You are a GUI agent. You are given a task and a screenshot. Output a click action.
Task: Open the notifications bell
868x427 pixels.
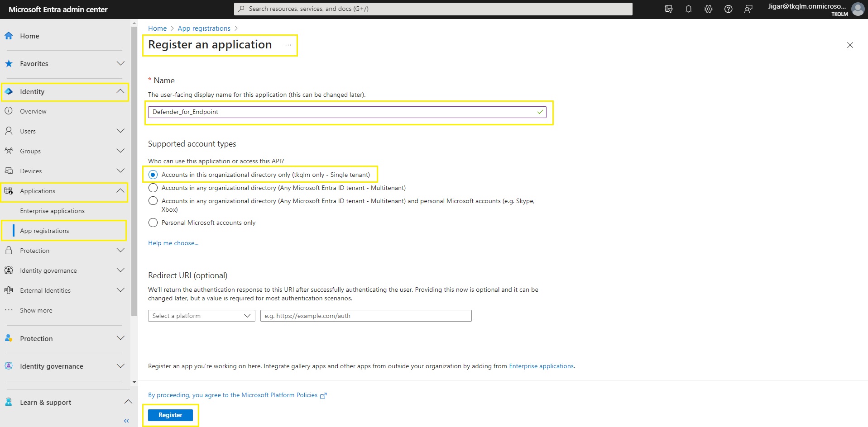coord(688,9)
